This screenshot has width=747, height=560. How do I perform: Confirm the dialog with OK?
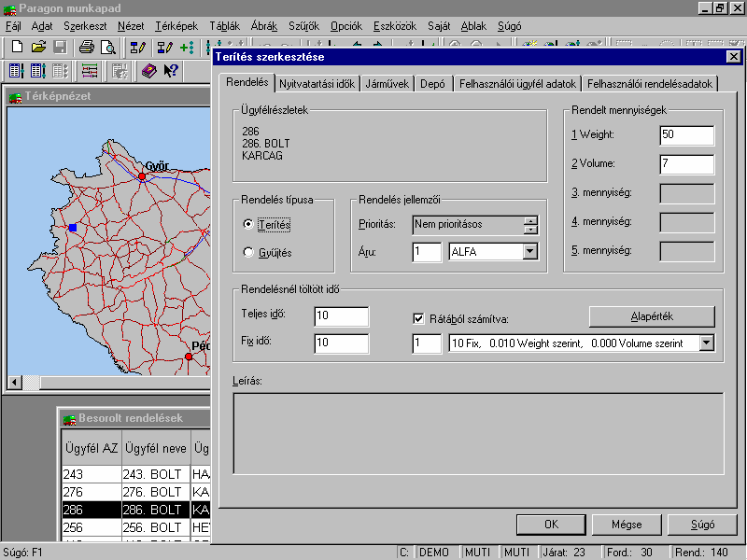[x=551, y=525]
